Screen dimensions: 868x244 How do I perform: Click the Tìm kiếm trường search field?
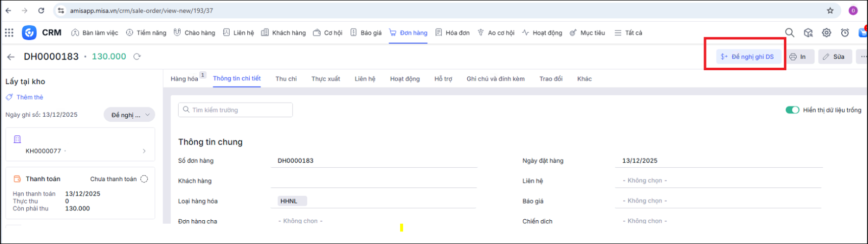tap(235, 110)
